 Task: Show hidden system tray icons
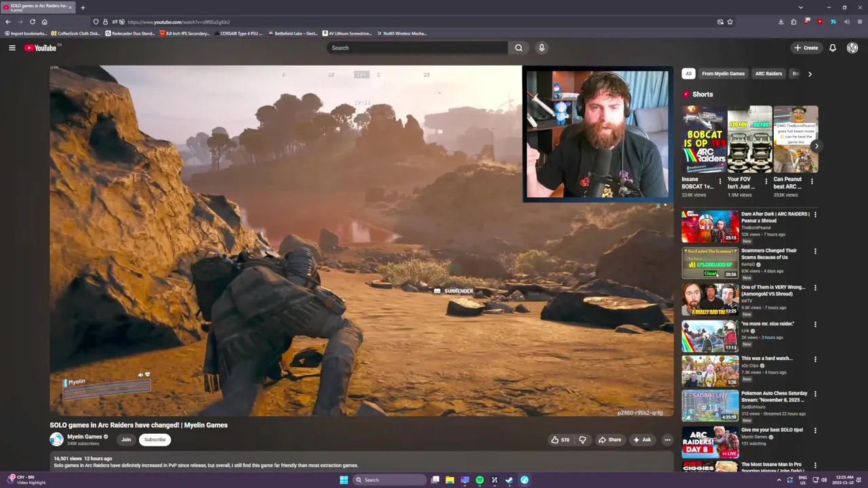(778, 480)
